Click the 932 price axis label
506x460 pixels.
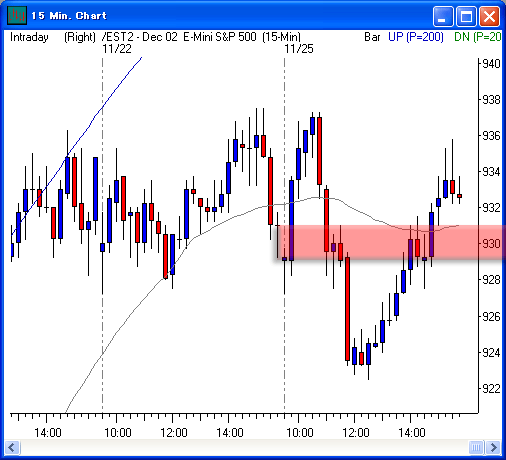pos(491,208)
